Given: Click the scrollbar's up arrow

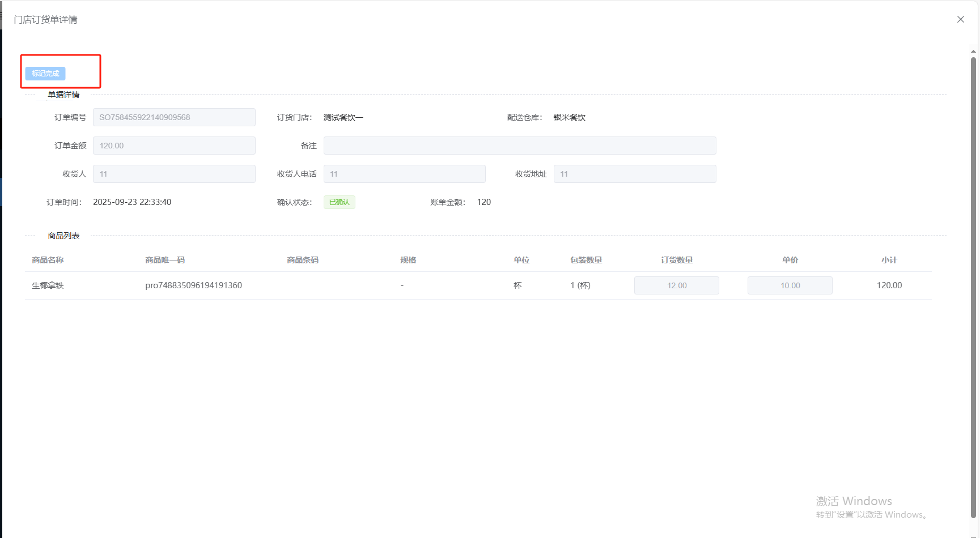Looking at the screenshot, I should point(973,52).
